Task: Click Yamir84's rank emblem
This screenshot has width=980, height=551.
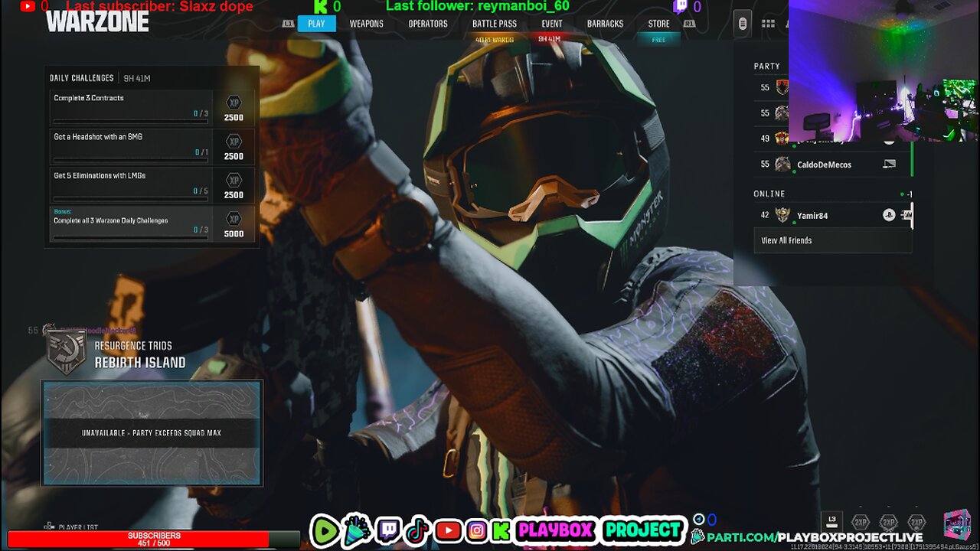Action: 782,215
